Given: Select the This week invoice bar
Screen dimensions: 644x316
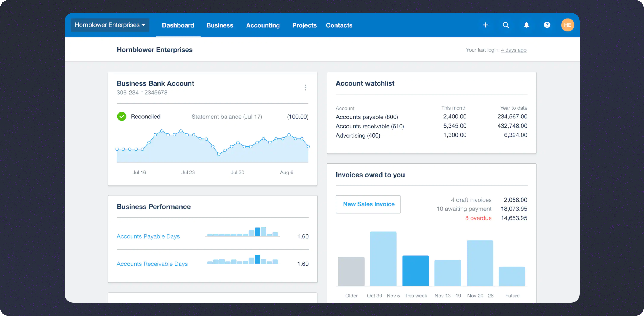Looking at the screenshot, I should pyautogui.click(x=416, y=271).
